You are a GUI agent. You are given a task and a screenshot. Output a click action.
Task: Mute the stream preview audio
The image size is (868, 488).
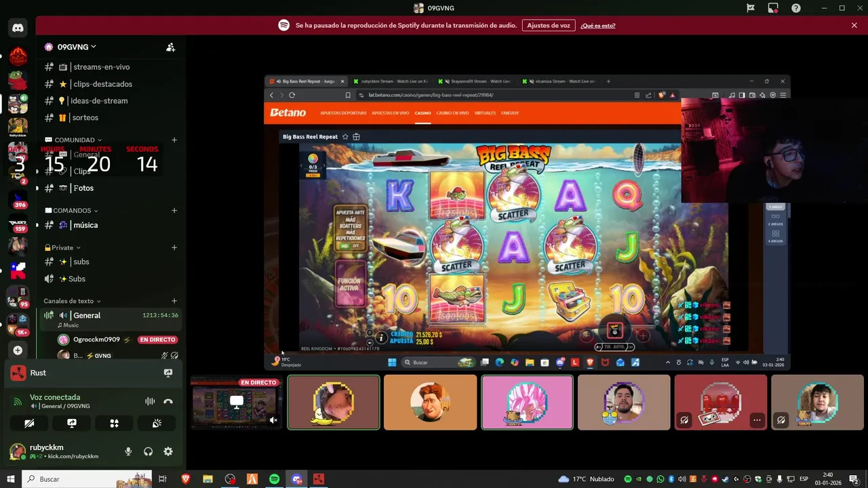coord(273,420)
